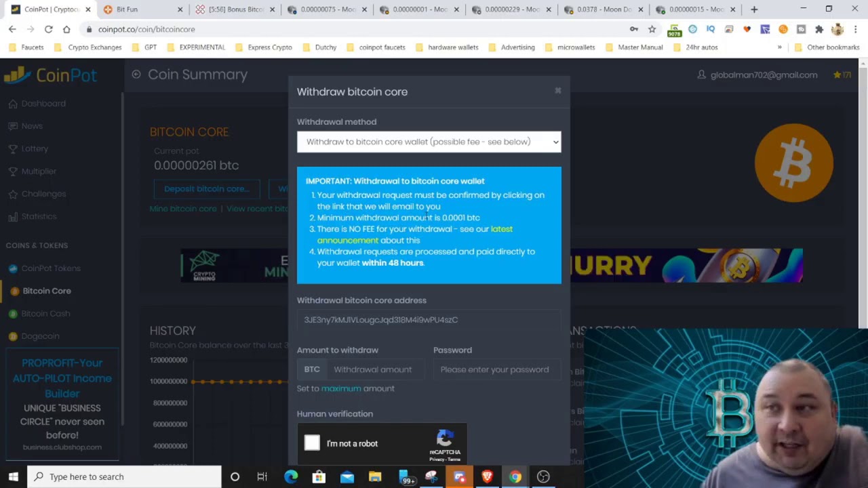
Task: Switch to the 0.00000075 Moon tab
Action: point(327,9)
